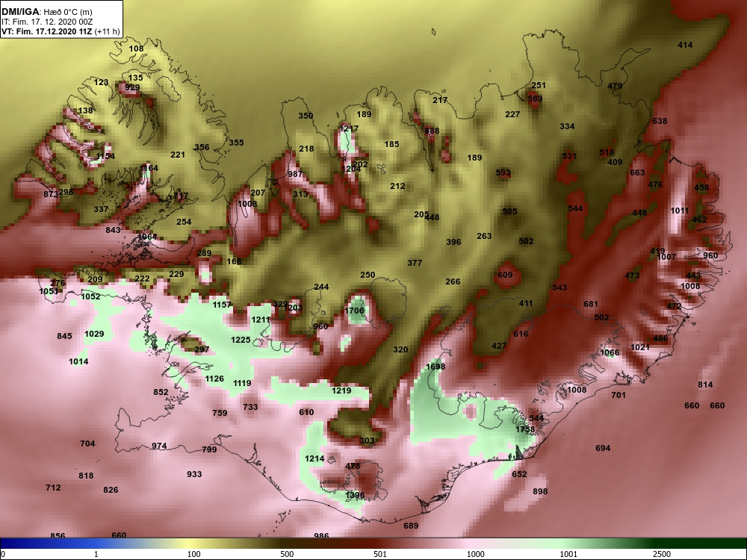Click the map value '593'
The height and width of the screenshot is (560, 747).
point(503,173)
